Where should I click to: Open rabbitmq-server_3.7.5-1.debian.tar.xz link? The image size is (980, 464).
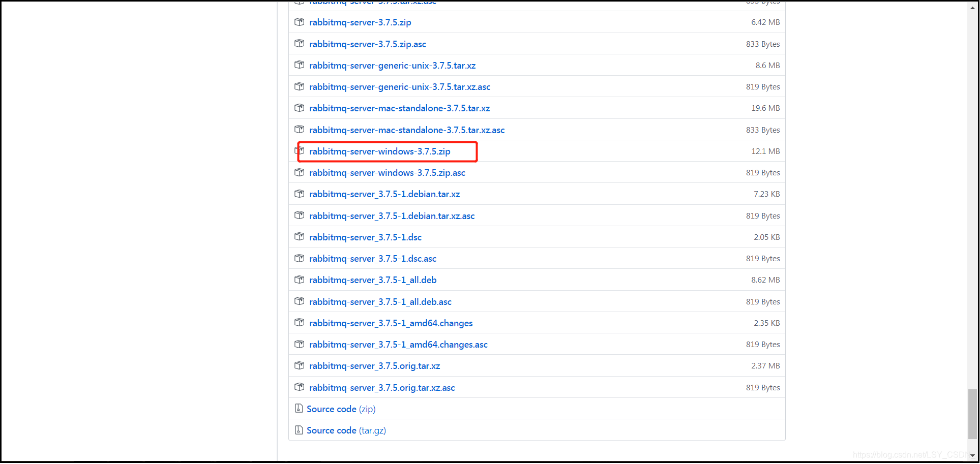click(384, 194)
